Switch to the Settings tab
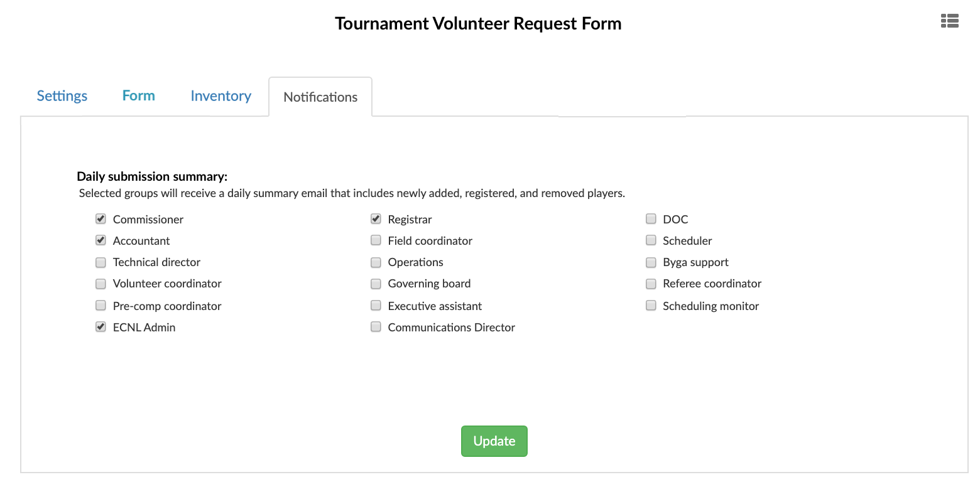Viewport: 980px width, 482px height. click(x=62, y=96)
